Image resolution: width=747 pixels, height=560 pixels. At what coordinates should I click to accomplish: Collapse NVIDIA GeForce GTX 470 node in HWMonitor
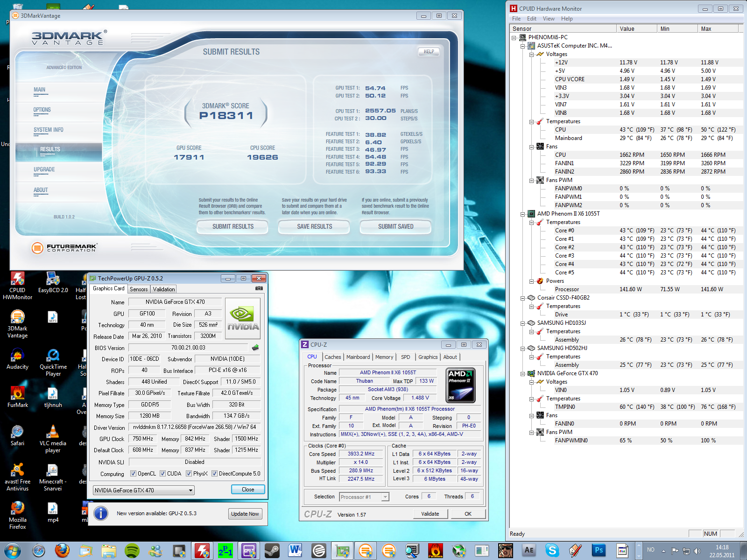(x=523, y=373)
